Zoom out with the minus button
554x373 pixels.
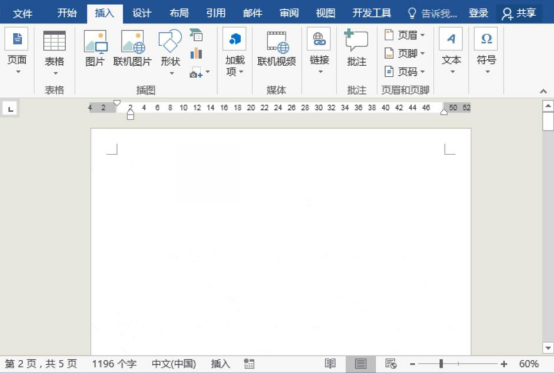[412, 363]
